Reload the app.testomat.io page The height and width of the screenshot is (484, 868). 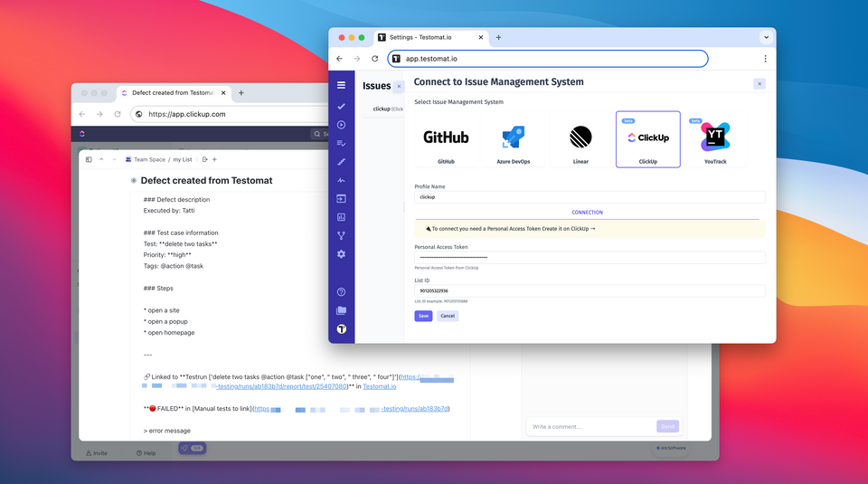pos(374,59)
